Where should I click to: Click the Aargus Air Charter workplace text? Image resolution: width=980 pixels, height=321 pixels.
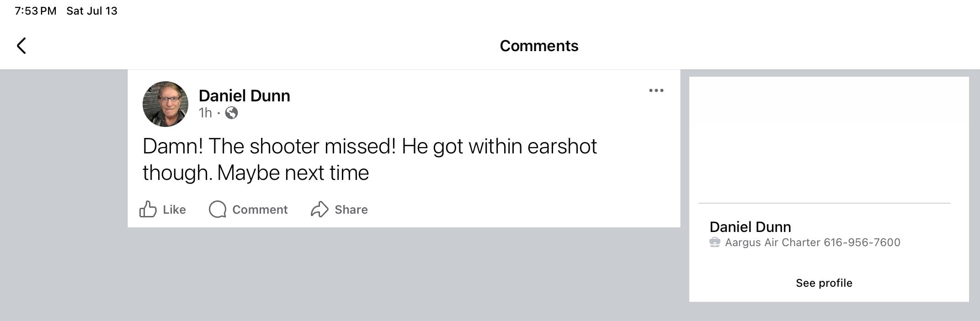tap(813, 242)
